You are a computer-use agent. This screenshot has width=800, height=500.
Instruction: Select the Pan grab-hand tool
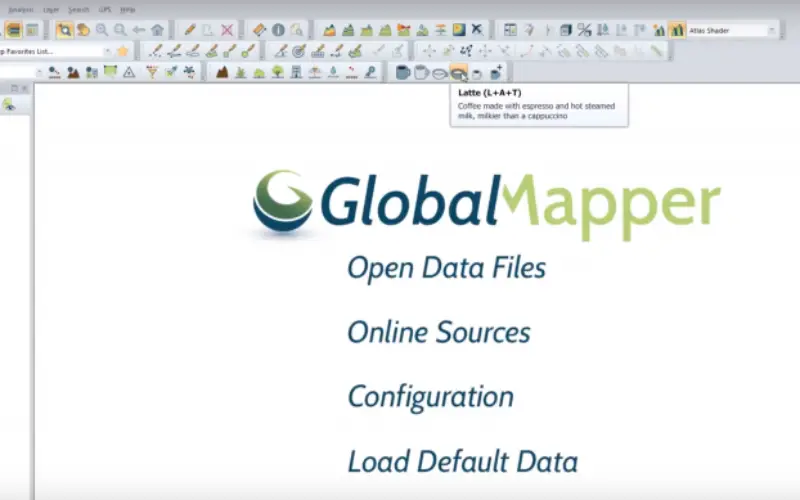click(x=83, y=30)
